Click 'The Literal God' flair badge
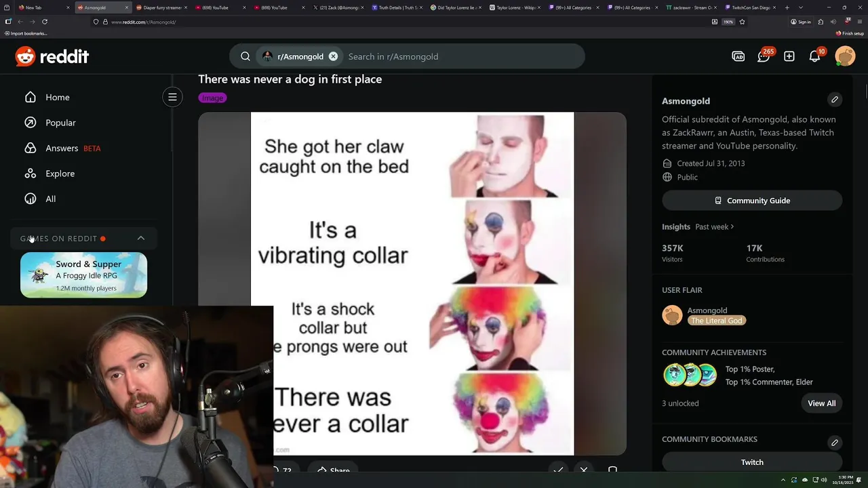 [717, 321]
